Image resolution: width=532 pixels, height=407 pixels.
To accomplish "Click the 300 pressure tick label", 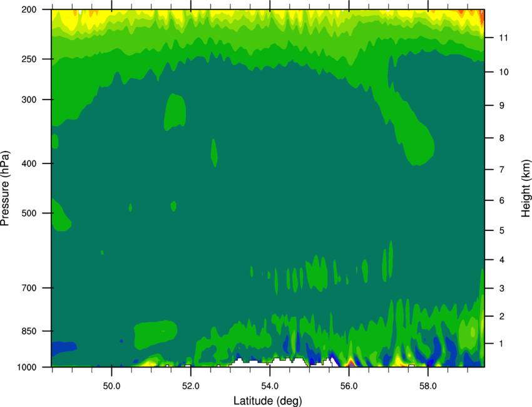I will pos(29,100).
